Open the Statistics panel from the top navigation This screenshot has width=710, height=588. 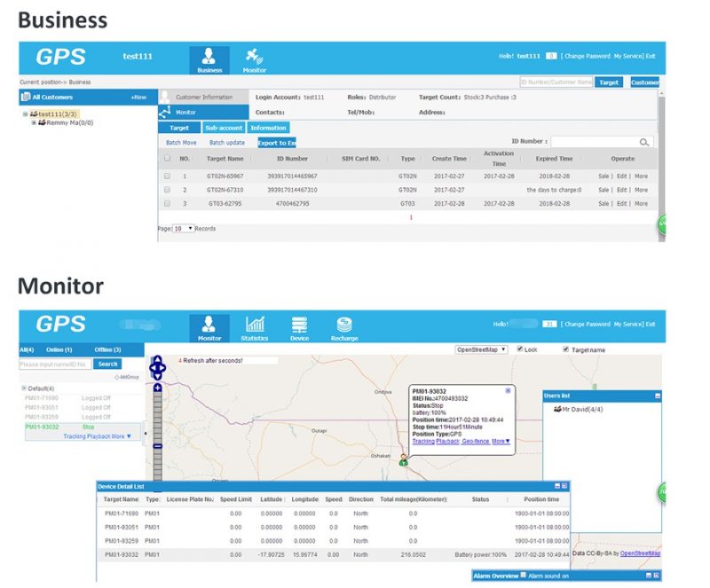pyautogui.click(x=255, y=326)
